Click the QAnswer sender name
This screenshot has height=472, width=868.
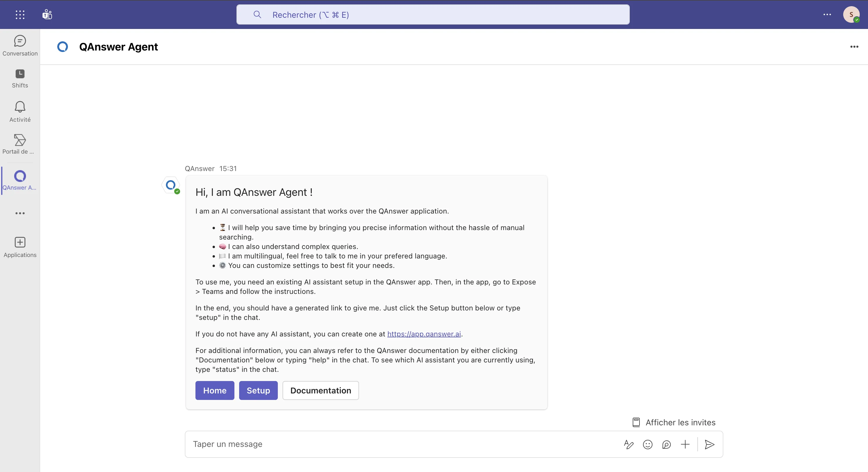(x=200, y=169)
